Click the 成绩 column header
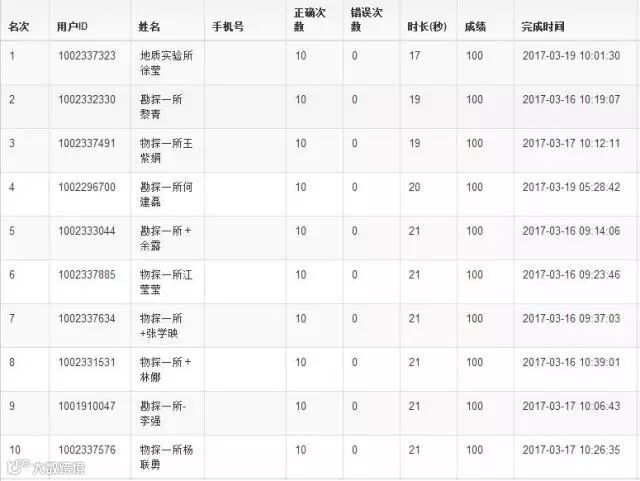 point(476,27)
